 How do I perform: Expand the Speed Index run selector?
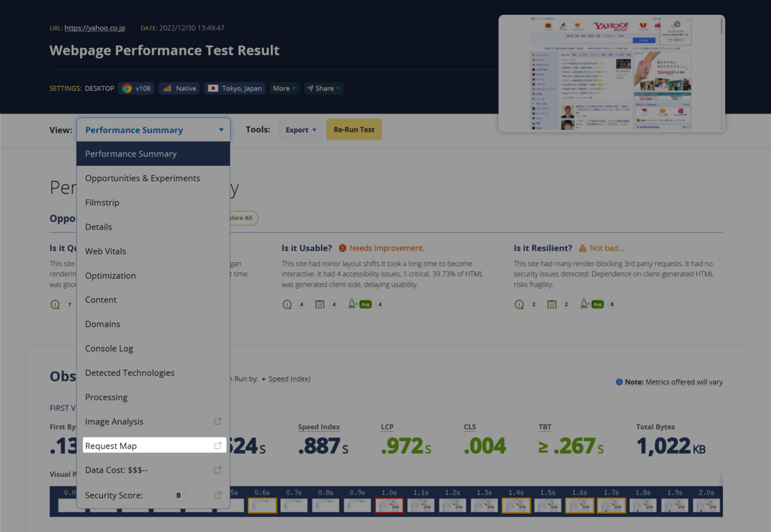[286, 379]
